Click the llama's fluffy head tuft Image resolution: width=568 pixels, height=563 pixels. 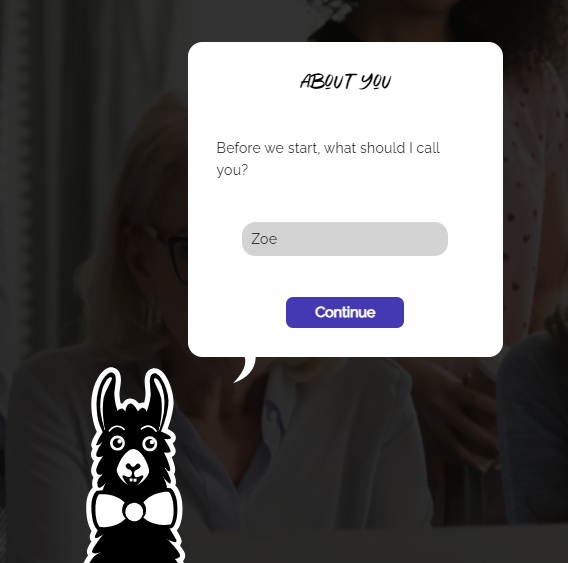133,413
